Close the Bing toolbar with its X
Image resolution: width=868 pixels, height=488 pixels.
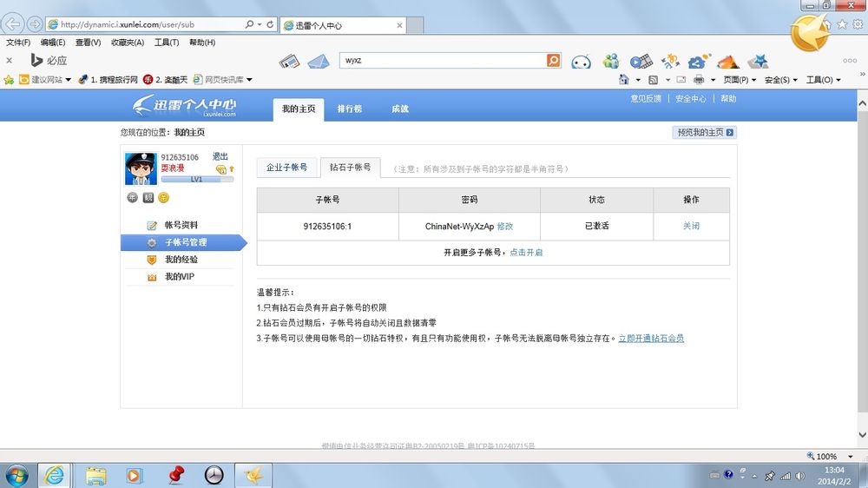click(9, 61)
